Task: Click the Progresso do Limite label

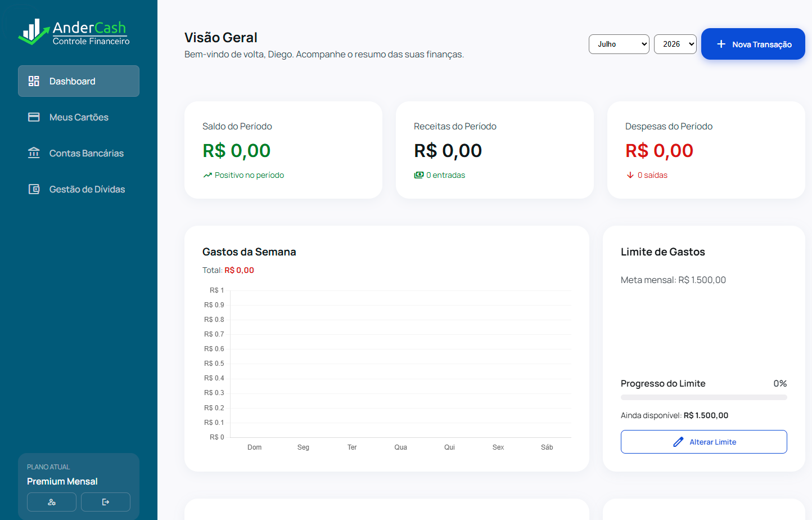Action: 663,383
